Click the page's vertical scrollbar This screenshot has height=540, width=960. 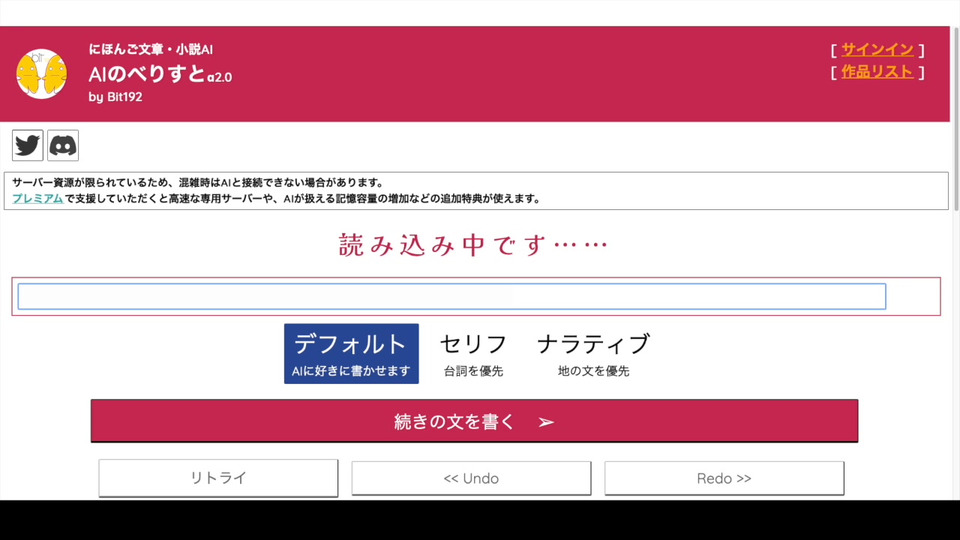pyautogui.click(x=955, y=119)
